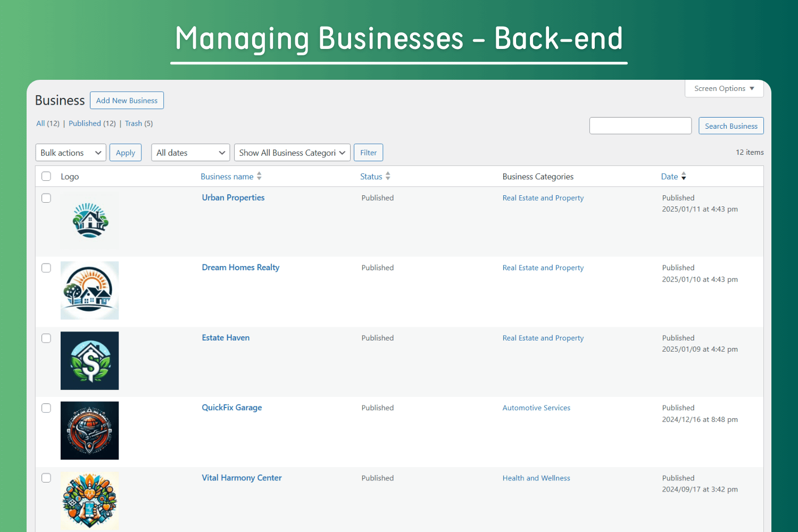Viewport: 798px width, 532px height.
Task: Click Published status in Urban Properties row
Action: click(378, 198)
